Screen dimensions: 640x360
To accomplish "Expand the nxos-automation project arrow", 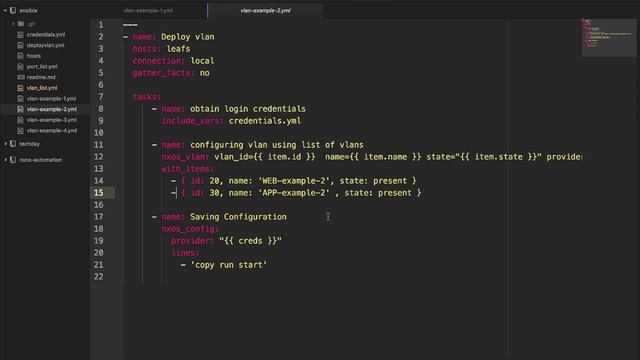I will click(5, 160).
